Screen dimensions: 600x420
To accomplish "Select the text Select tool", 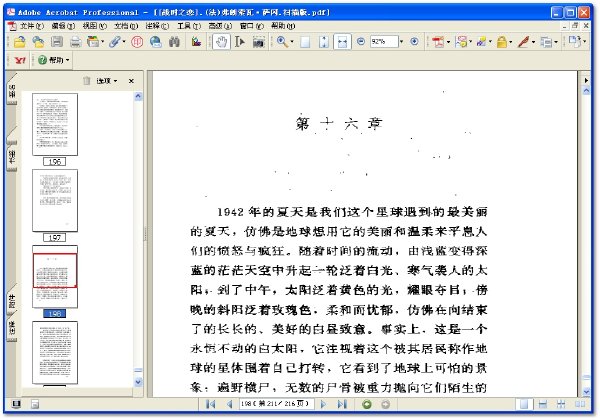I will point(240,42).
